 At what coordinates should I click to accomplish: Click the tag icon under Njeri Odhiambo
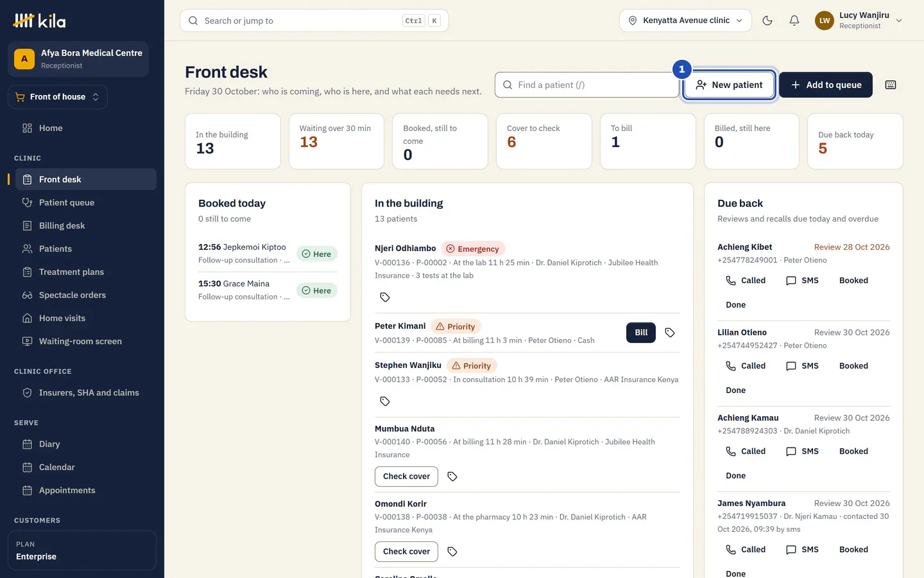385,297
